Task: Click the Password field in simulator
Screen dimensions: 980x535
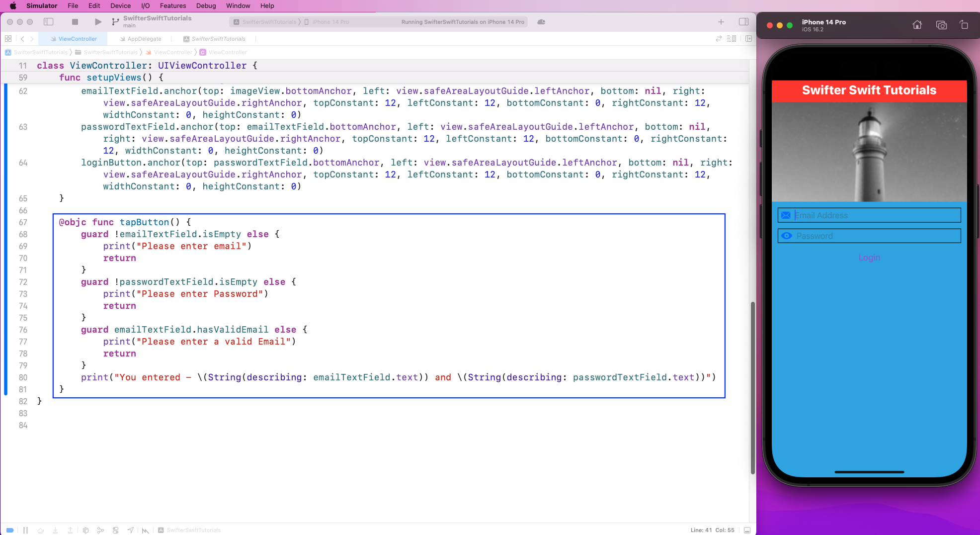Action: pos(869,236)
